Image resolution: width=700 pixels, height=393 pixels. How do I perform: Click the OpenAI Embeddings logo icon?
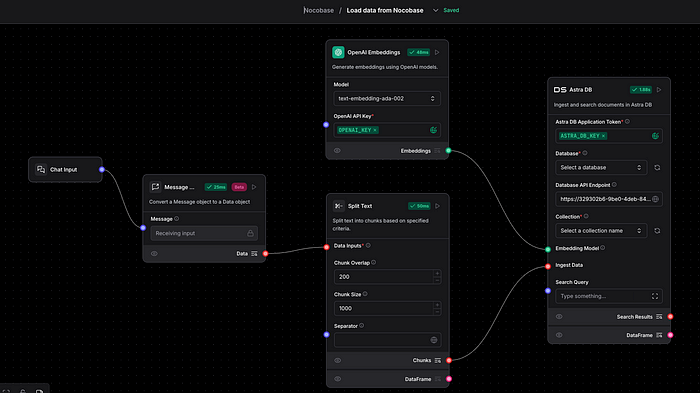(338, 52)
